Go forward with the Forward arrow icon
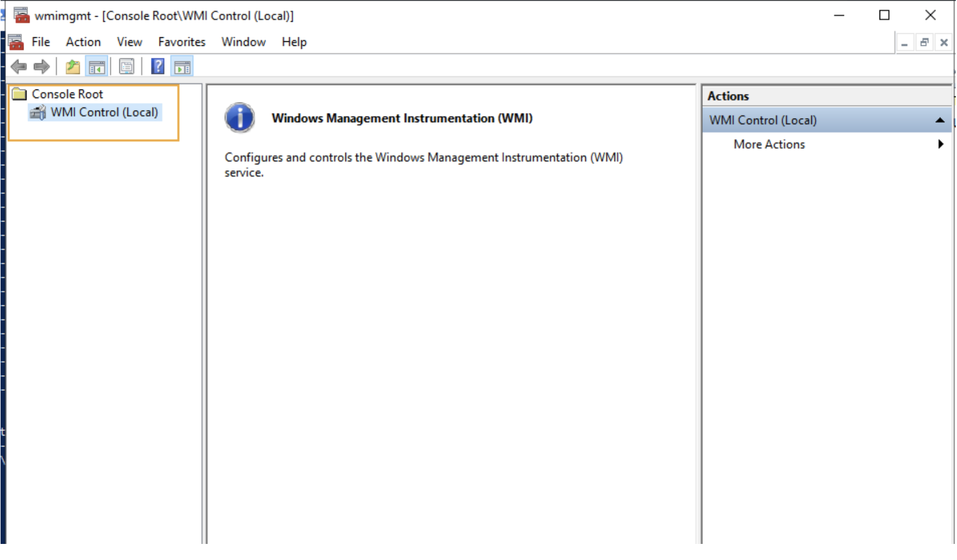Screen dimensions: 957x560 coord(41,67)
